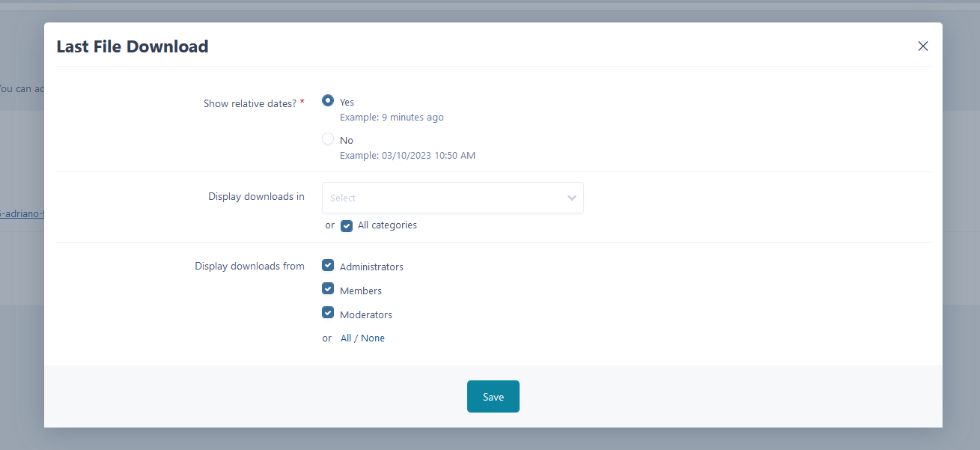Click the dropdown chevron arrow icon
Image resolution: width=980 pixels, height=450 pixels.
[571, 197]
